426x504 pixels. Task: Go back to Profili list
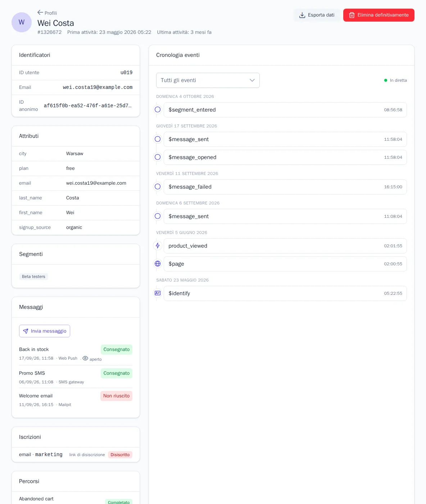(x=47, y=13)
